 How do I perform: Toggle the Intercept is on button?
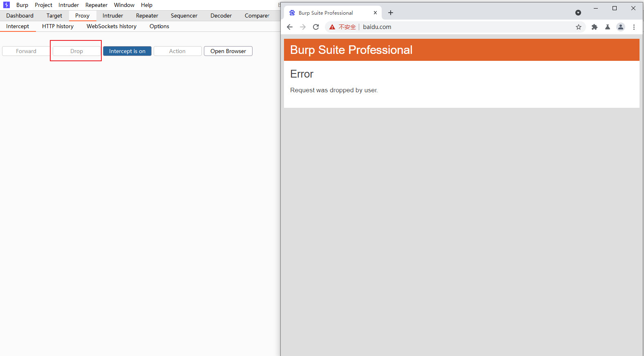(127, 51)
